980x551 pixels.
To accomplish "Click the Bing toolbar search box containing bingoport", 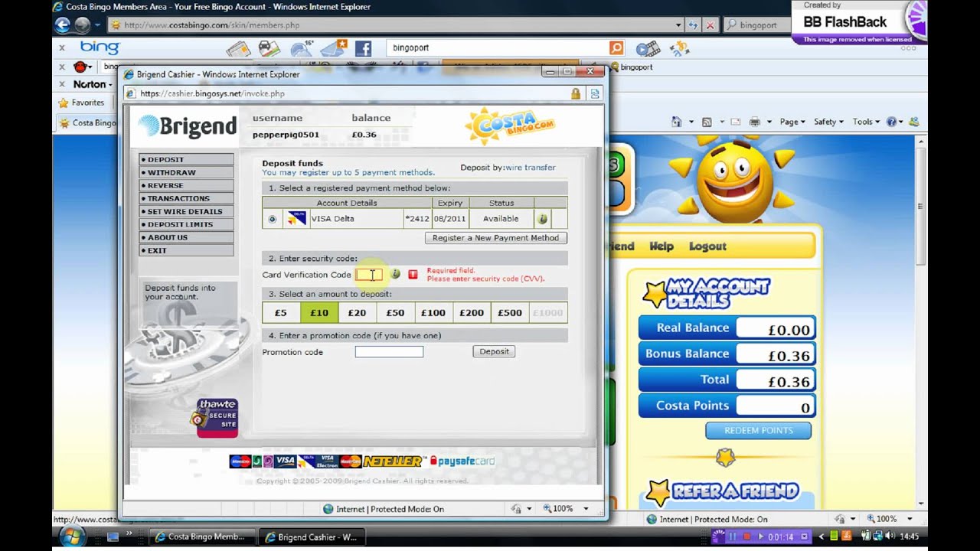I will pos(498,47).
